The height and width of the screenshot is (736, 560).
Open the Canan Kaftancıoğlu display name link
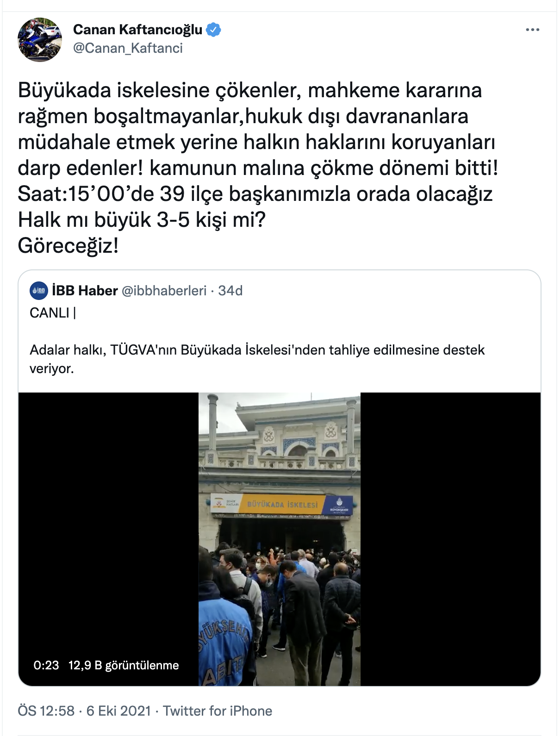pyautogui.click(x=137, y=30)
